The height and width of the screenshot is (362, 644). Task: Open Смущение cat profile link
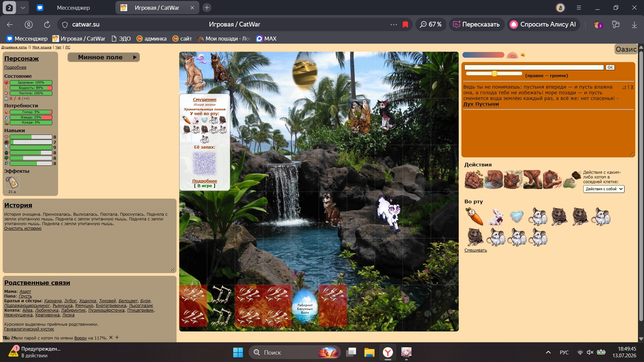[204, 100]
